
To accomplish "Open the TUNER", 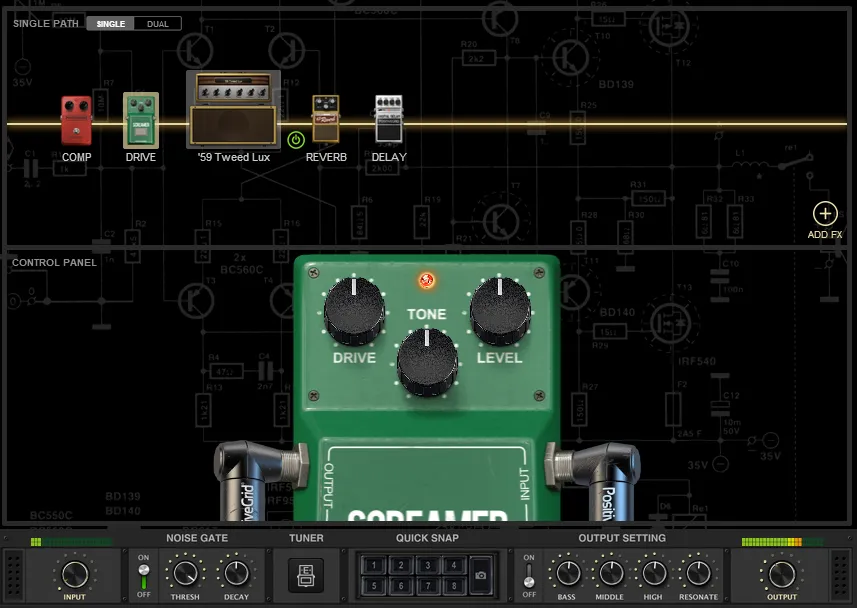I will point(306,575).
